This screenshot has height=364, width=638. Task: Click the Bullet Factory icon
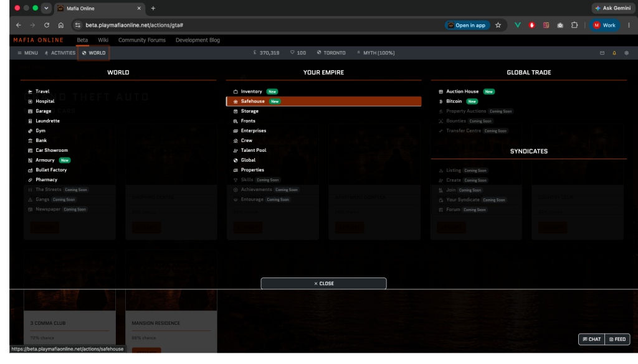click(30, 170)
